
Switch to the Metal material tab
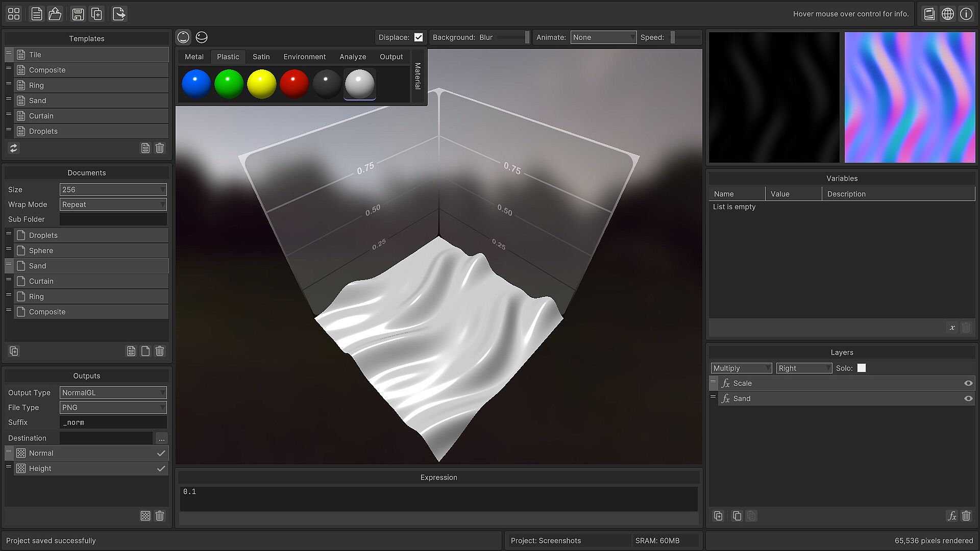coord(194,57)
